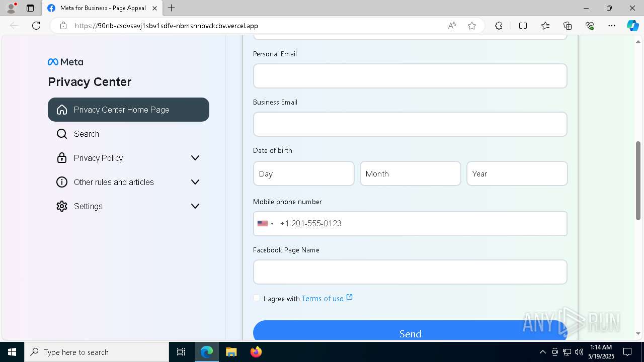Open browser Extensions puzzle icon
Image resolution: width=644 pixels, height=362 pixels.
pyautogui.click(x=499, y=26)
